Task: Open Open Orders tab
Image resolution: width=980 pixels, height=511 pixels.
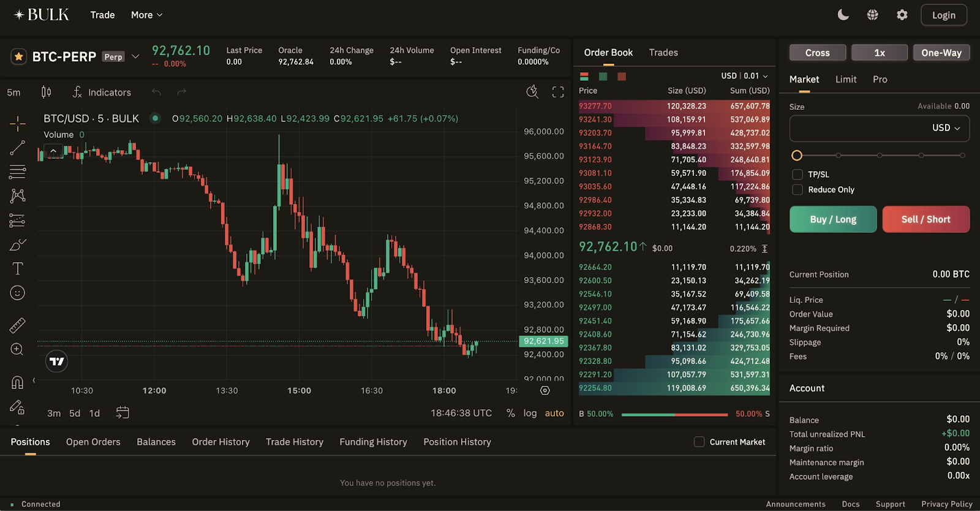Action: pyautogui.click(x=93, y=442)
